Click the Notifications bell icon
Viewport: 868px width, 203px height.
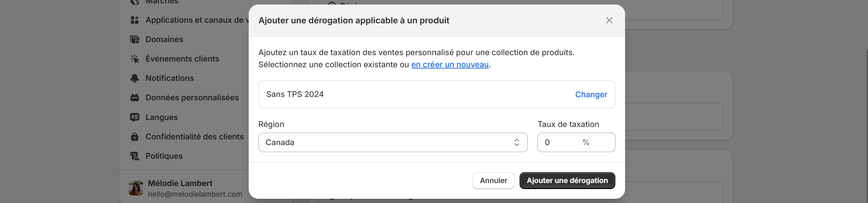click(x=134, y=78)
